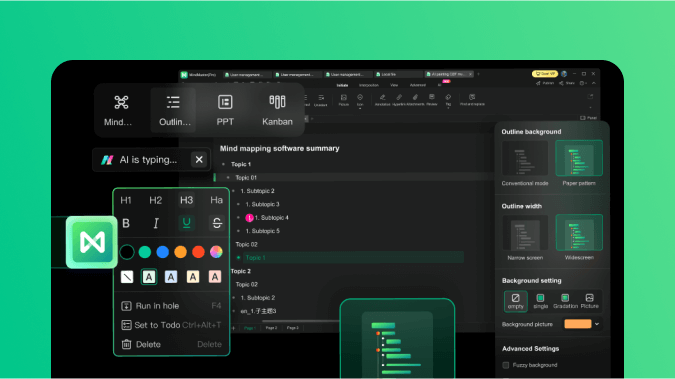This screenshot has width=675, height=379.
Task: Select empty background setting option
Action: [515, 301]
